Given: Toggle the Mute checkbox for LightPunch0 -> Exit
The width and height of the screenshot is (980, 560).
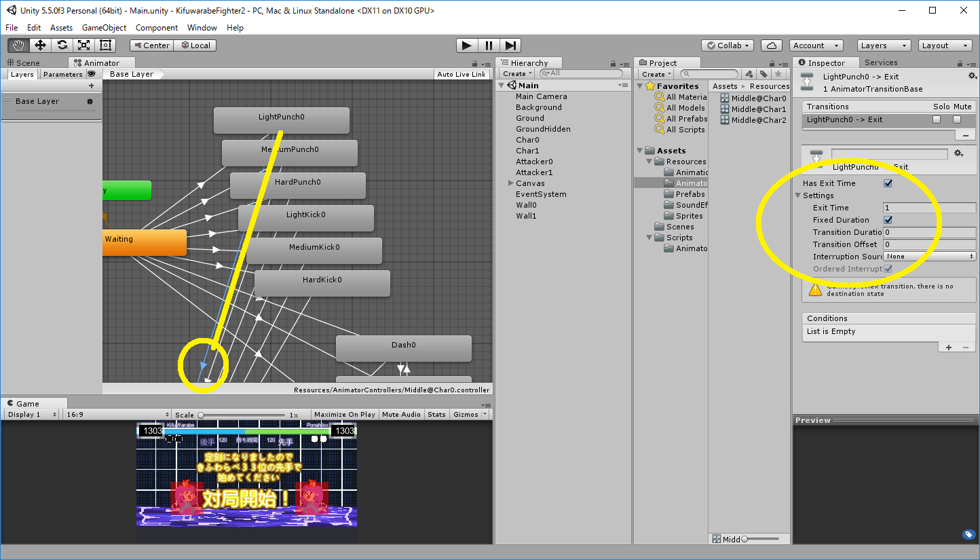Looking at the screenshot, I should pos(957,119).
